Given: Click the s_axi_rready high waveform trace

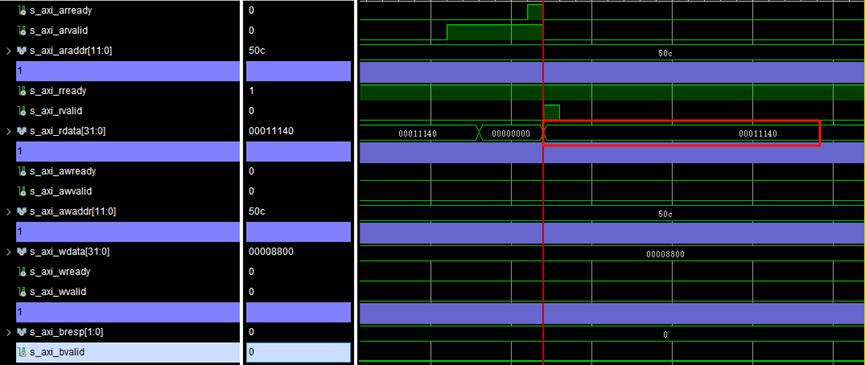Looking at the screenshot, I should [612, 93].
